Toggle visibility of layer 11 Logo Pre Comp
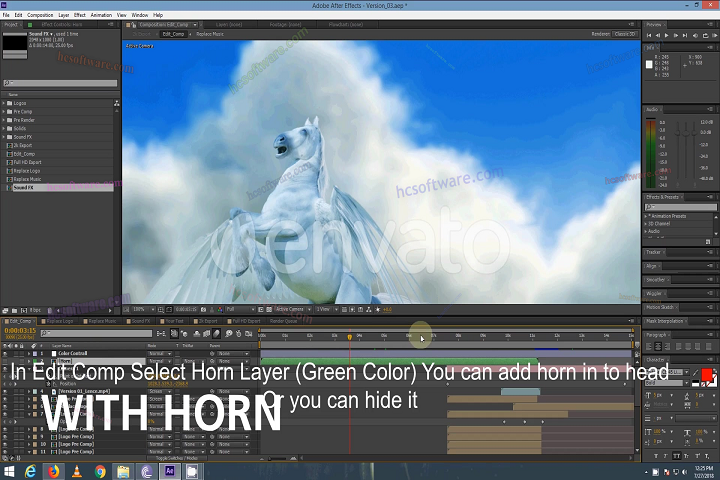The height and width of the screenshot is (480, 720). click(x=5, y=452)
